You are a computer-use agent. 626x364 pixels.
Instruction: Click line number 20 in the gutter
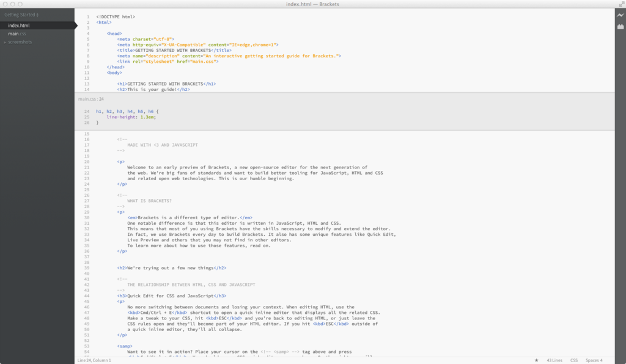(x=87, y=162)
